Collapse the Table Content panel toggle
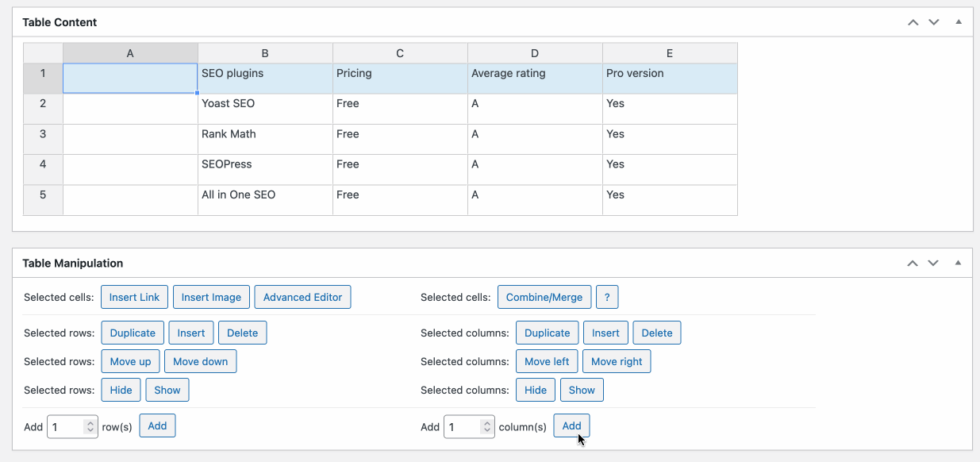 [x=958, y=22]
